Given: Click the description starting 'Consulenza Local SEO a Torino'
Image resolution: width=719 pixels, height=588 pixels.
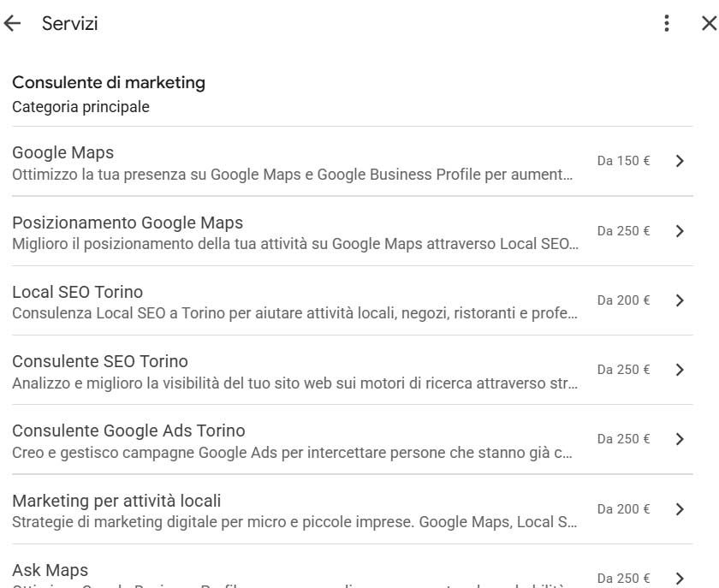Looking at the screenshot, I should [x=294, y=313].
